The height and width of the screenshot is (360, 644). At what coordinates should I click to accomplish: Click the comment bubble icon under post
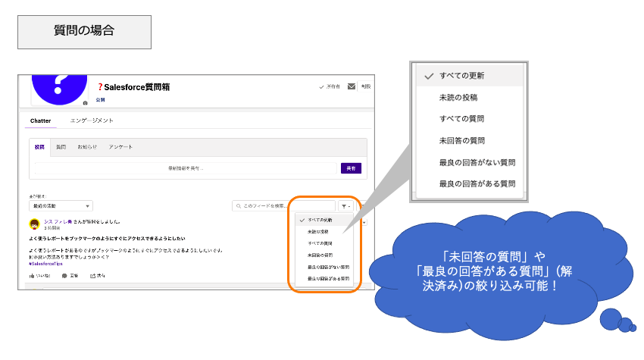[64, 276]
